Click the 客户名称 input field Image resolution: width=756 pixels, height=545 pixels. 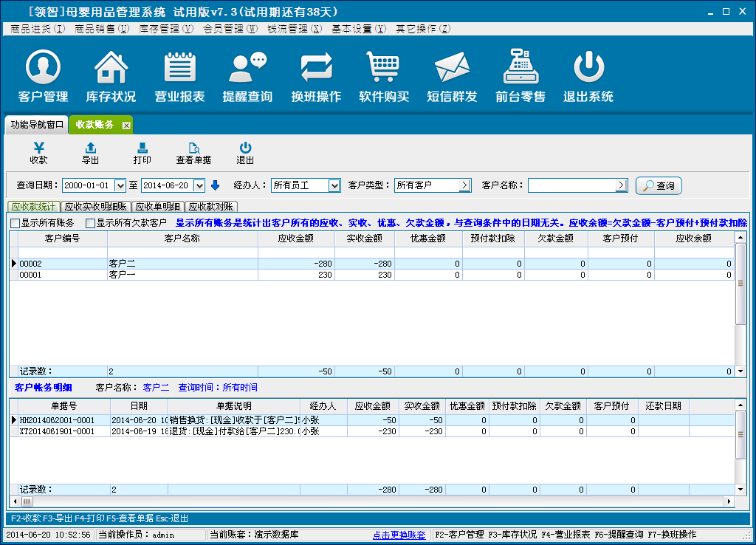click(x=571, y=185)
